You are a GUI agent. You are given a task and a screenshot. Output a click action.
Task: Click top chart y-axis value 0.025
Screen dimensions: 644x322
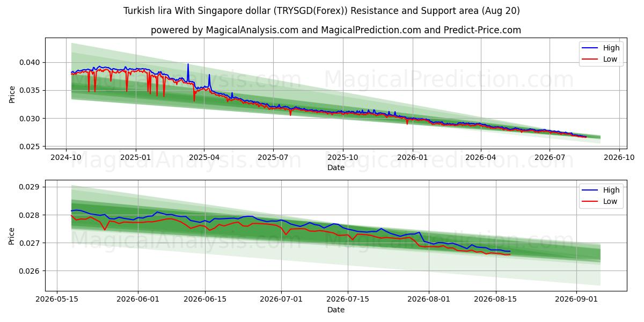click(30, 146)
